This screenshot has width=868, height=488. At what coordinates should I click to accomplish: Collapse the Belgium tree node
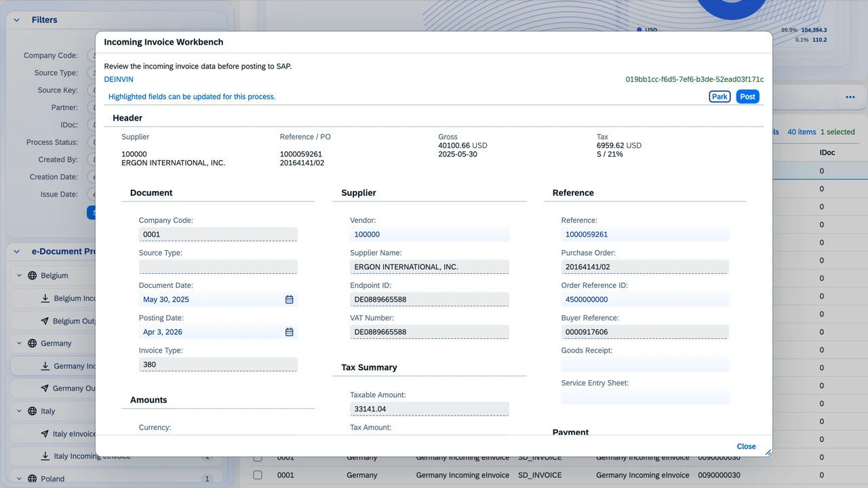tap(19, 276)
